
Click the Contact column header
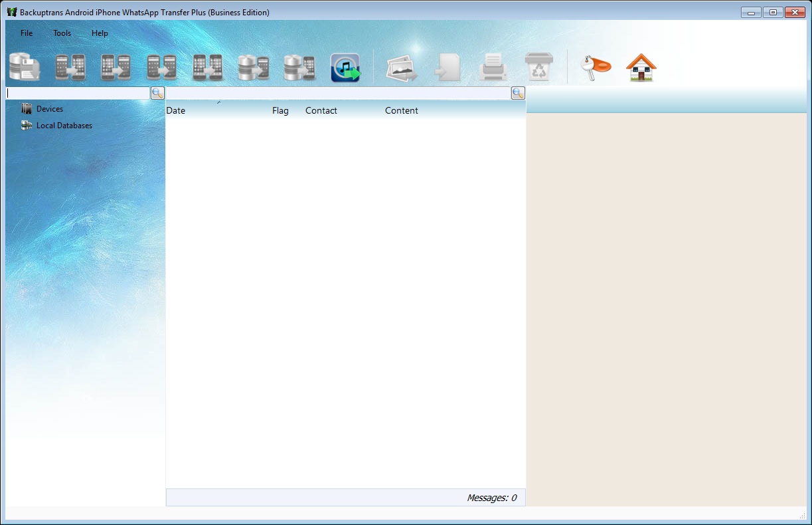coord(321,111)
